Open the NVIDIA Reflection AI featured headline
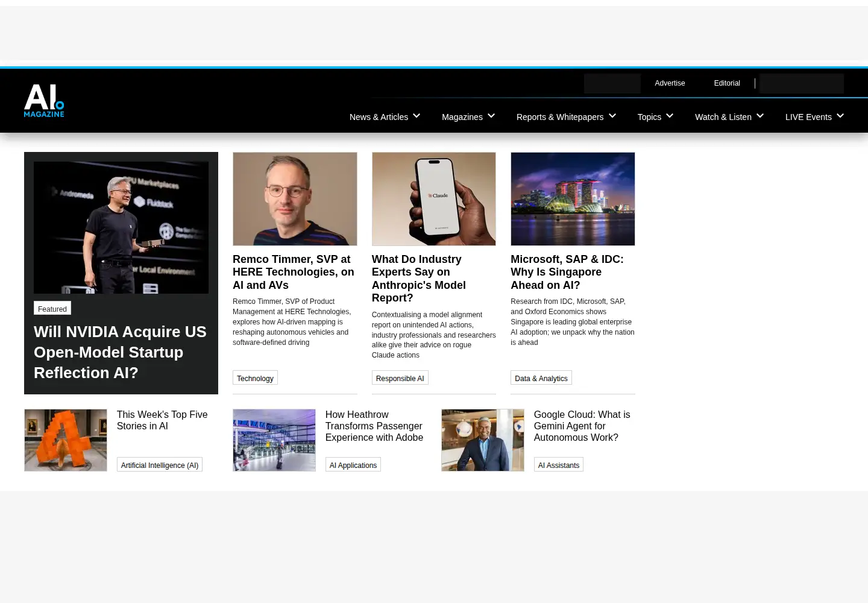This screenshot has width=868, height=603. pyautogui.click(x=120, y=352)
